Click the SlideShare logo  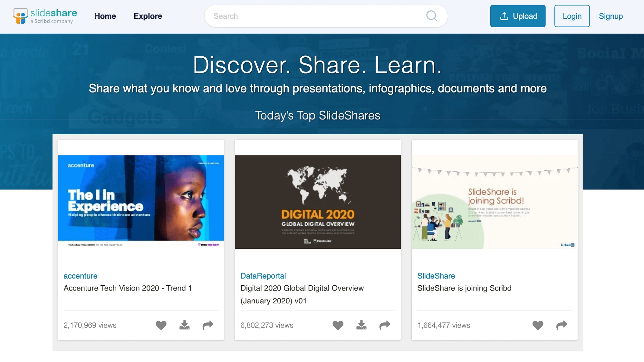[x=45, y=16]
